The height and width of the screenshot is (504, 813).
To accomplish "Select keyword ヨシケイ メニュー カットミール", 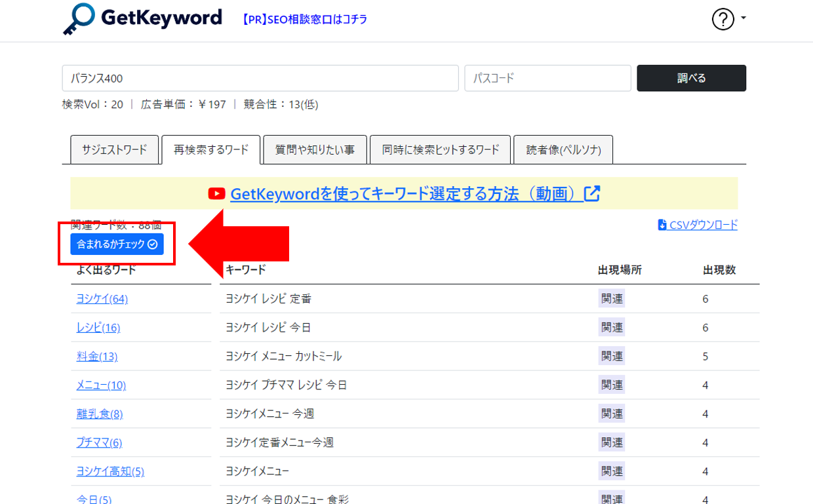I will [283, 357].
